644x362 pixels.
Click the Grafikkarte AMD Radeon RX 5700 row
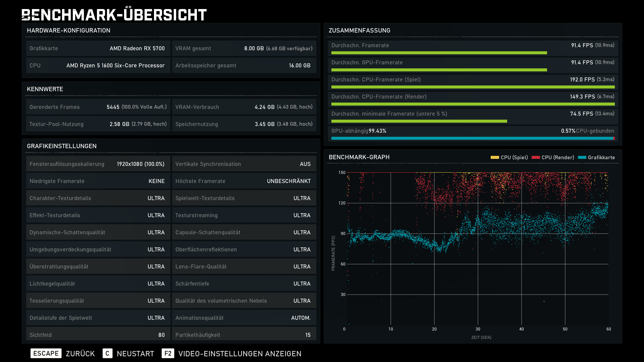(98, 48)
